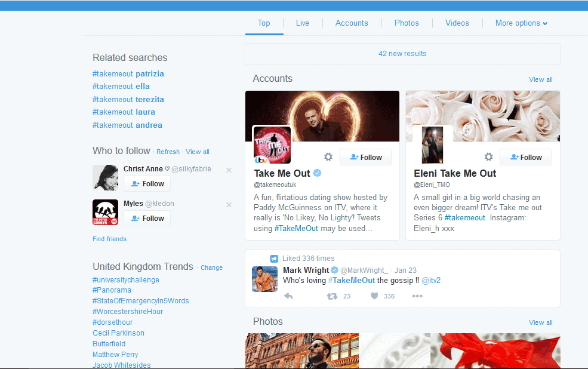The image size is (588, 369).
Task: Open @takemeoutuk handle
Action: pos(275,184)
